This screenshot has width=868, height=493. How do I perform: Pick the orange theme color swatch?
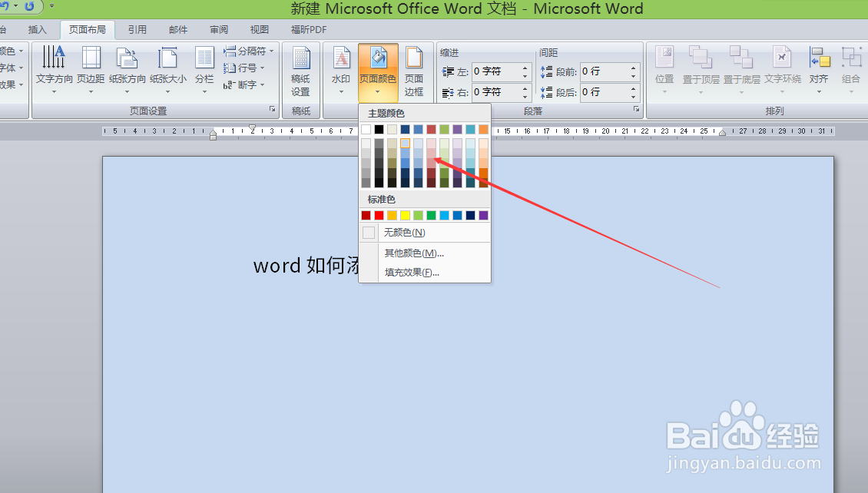point(483,130)
